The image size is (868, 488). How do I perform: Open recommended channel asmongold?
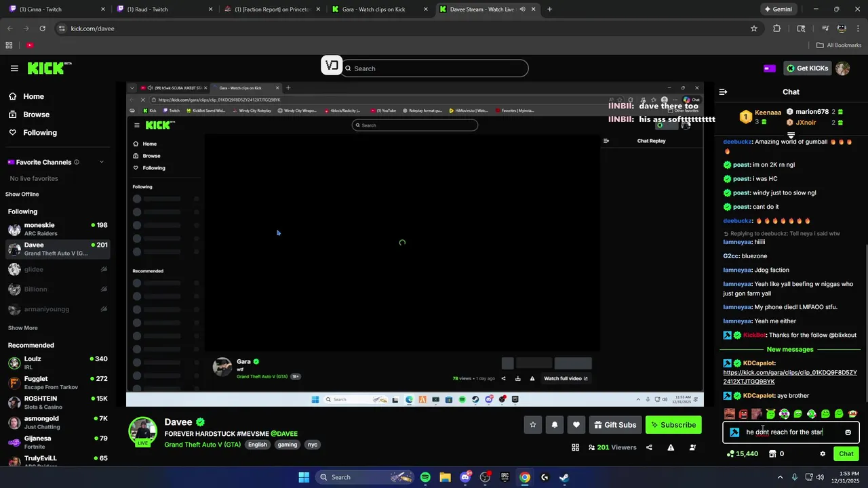pos(58,422)
